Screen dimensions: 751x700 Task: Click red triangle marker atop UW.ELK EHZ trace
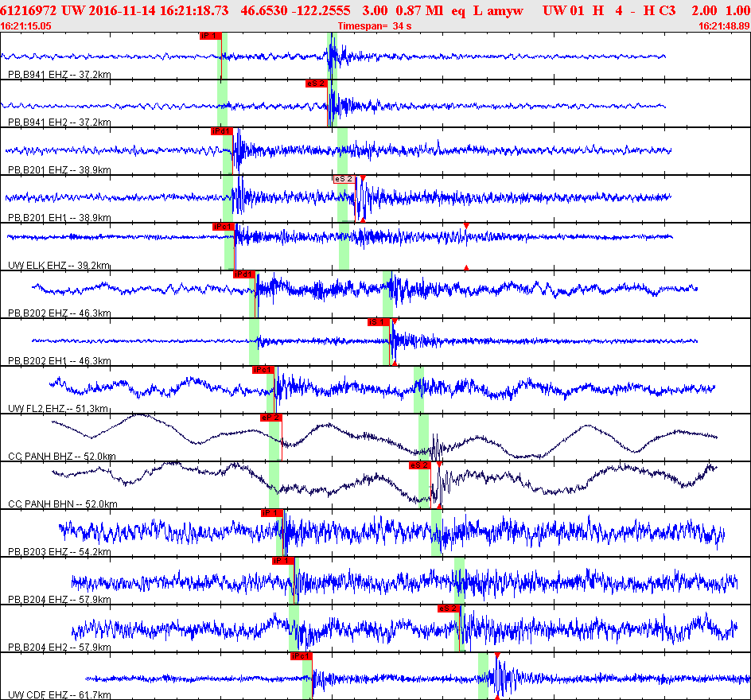click(466, 227)
